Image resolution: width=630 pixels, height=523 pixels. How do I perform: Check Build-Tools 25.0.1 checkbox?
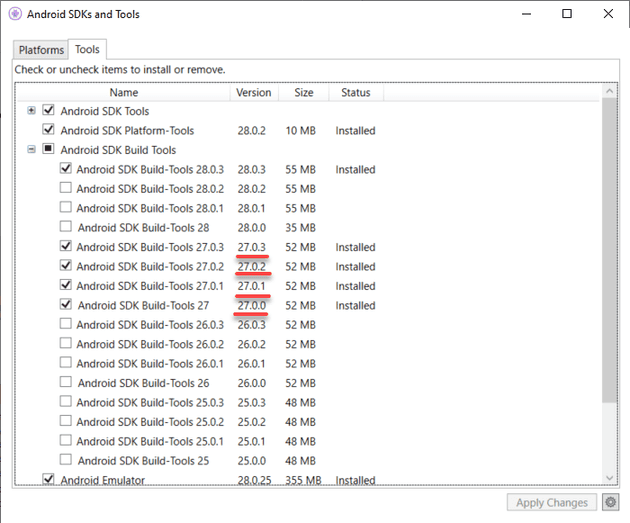coord(65,440)
